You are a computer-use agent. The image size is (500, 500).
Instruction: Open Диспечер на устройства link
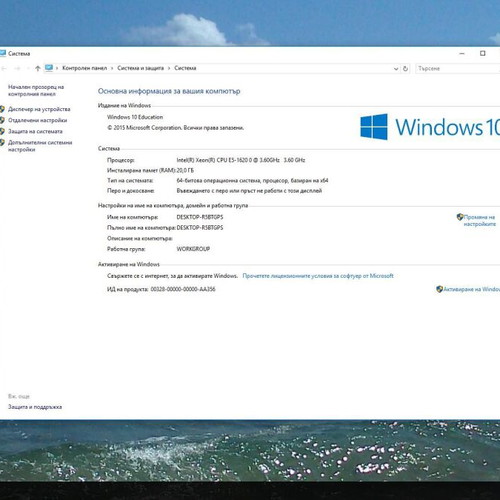point(39,109)
